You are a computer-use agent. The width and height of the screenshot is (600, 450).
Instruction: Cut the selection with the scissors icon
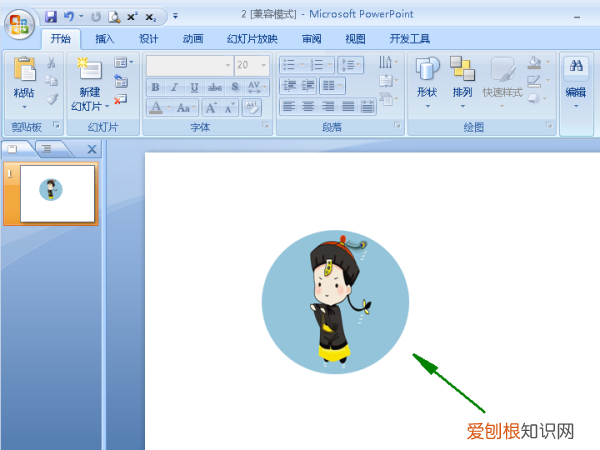(x=51, y=62)
